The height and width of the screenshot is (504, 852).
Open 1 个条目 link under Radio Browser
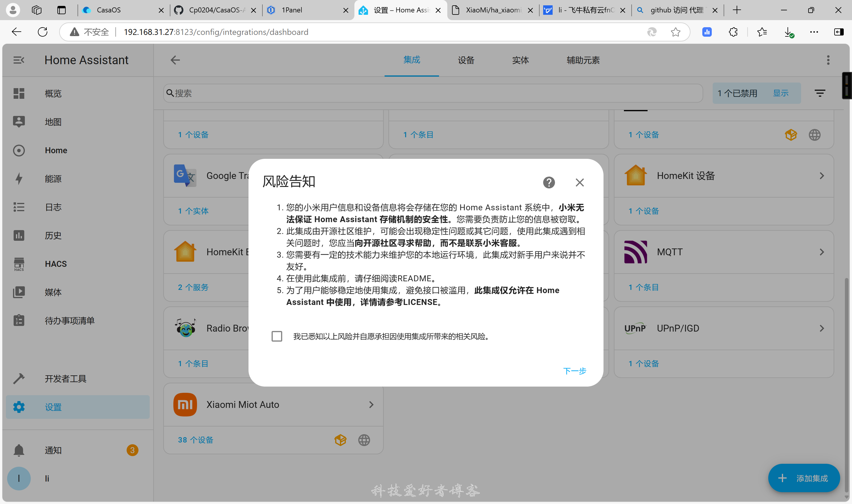tap(193, 364)
